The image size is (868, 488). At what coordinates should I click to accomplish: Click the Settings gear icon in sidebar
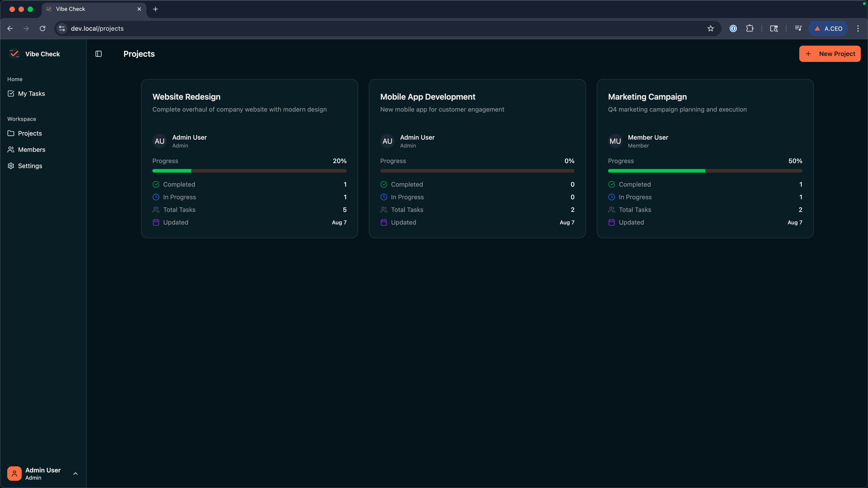click(x=11, y=166)
